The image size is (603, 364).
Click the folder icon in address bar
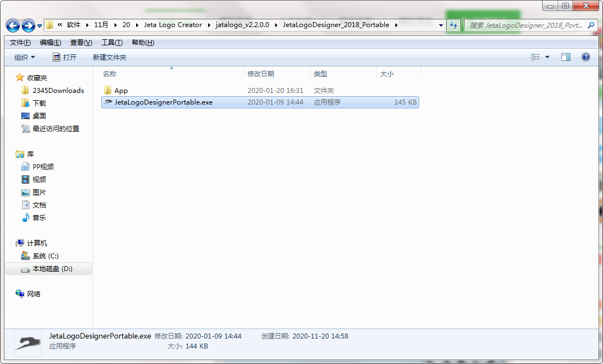[x=50, y=25]
